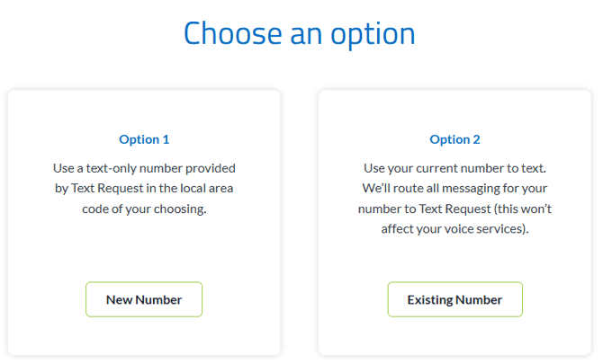Viewport: 603px width, 364px height.
Task: Click "We'll route all messaging for your" line
Action: 454,188
